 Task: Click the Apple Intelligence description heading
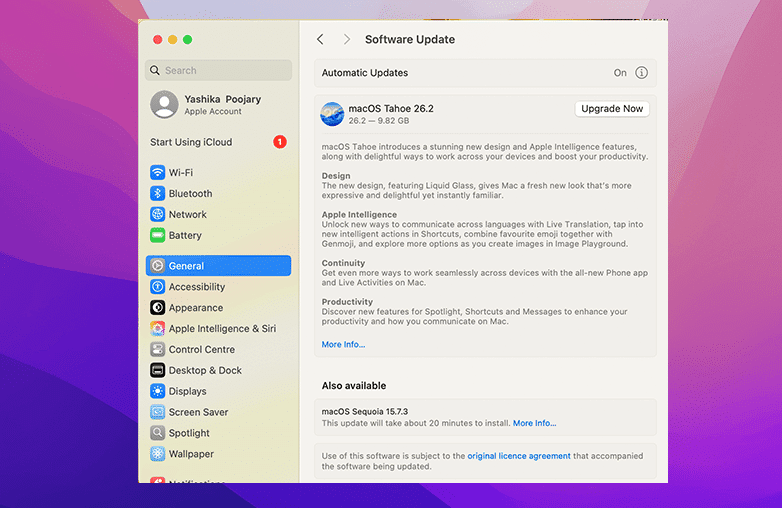359,214
